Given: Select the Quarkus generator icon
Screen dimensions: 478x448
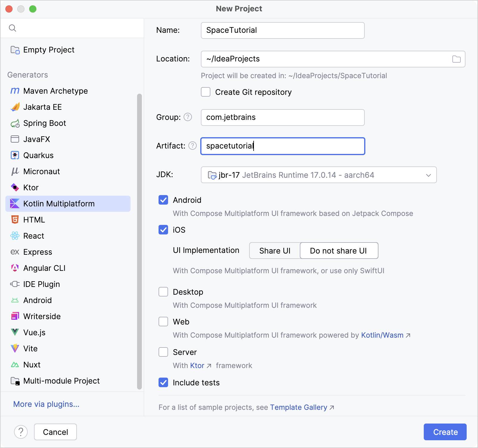Looking at the screenshot, I should coord(15,155).
